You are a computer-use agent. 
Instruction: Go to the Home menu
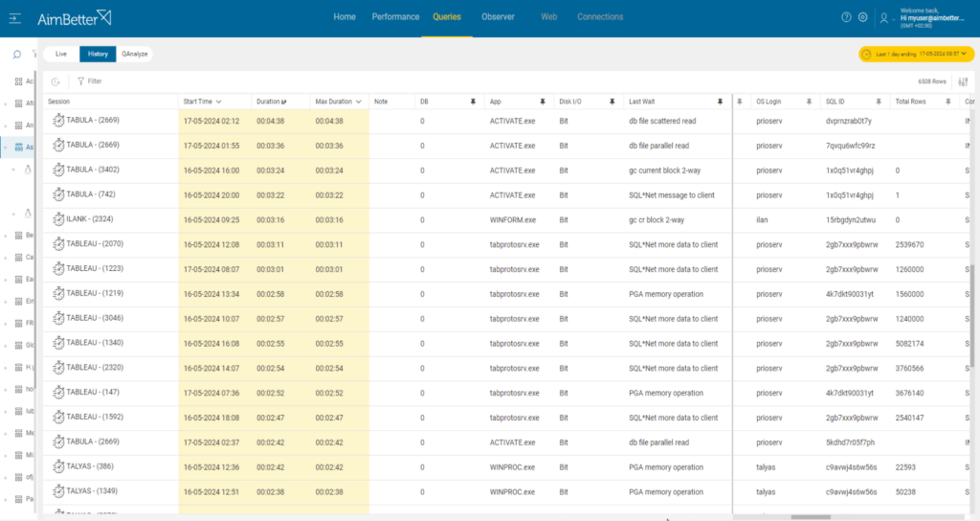point(345,17)
